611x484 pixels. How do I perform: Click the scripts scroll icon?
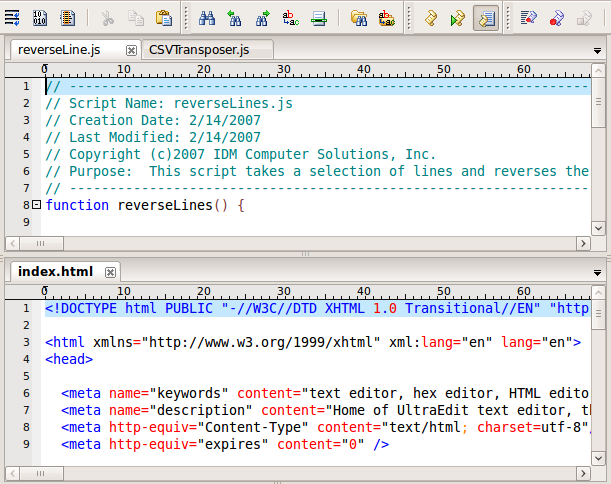coord(430,18)
